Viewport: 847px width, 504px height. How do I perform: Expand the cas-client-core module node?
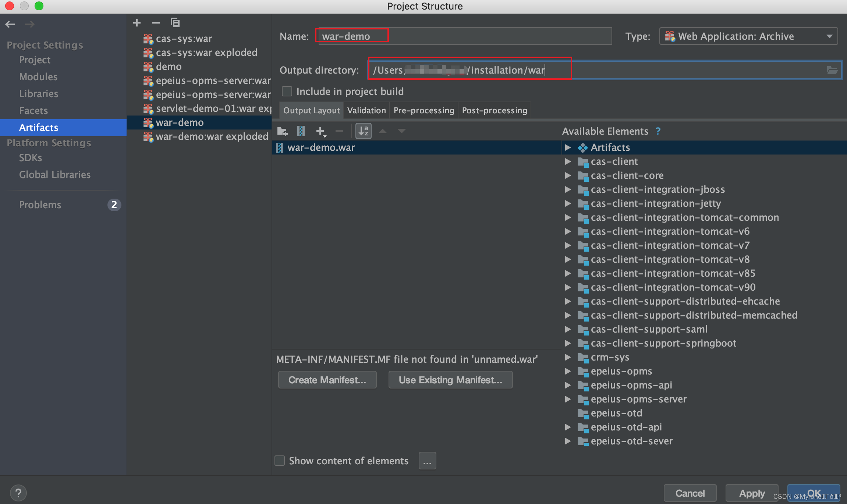coord(568,175)
